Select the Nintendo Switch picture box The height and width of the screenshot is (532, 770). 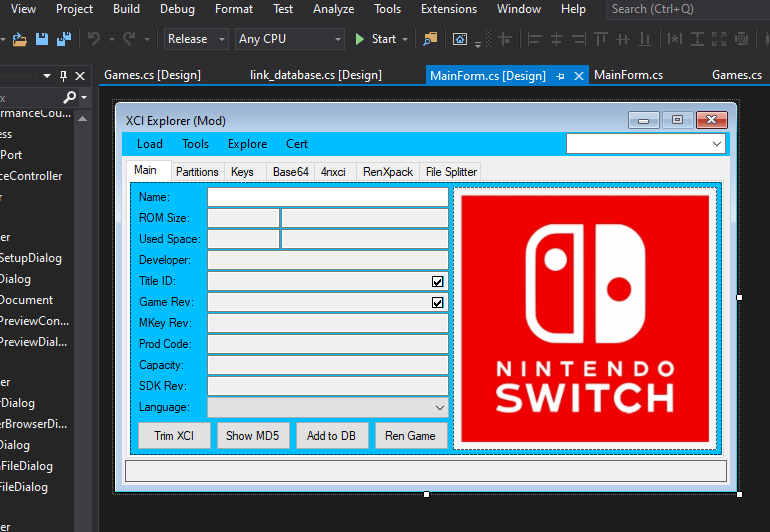click(585, 318)
